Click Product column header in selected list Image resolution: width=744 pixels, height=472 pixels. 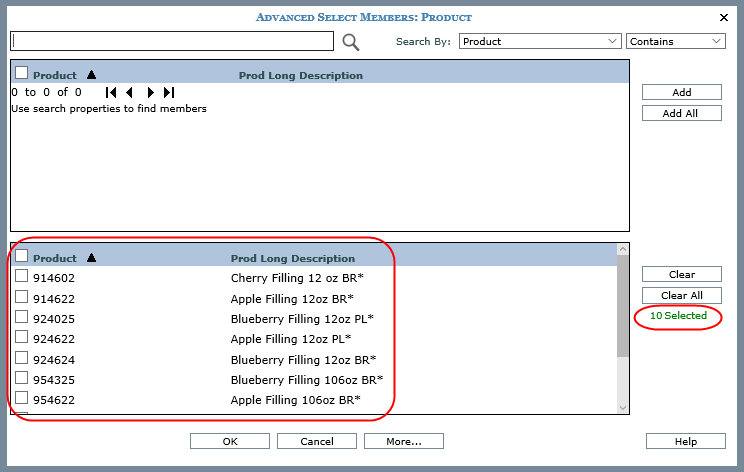pyautogui.click(x=55, y=259)
